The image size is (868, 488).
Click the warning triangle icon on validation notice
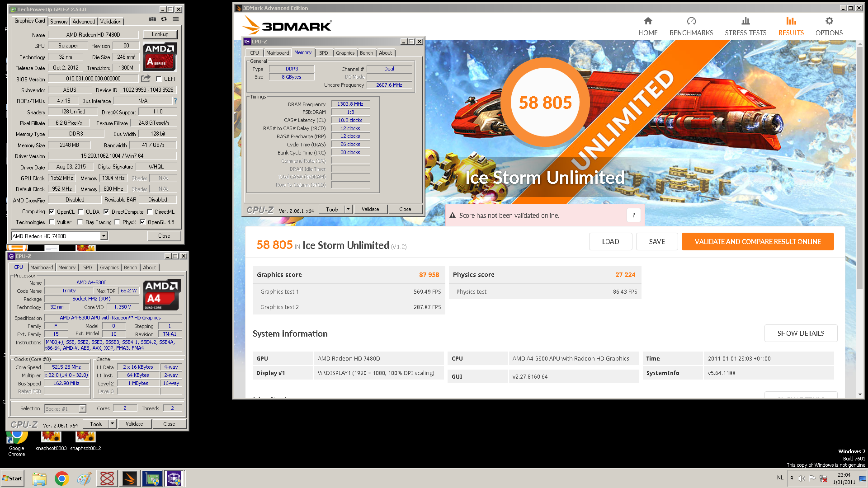coord(453,216)
